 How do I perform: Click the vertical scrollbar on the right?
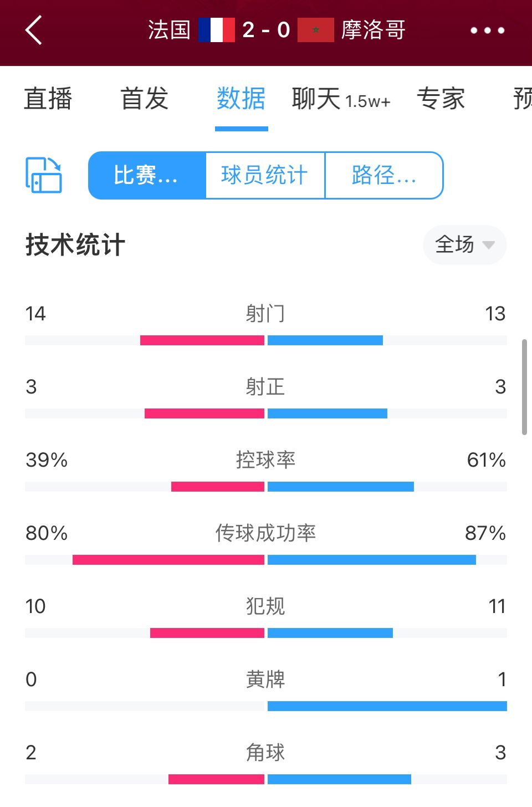(524, 387)
